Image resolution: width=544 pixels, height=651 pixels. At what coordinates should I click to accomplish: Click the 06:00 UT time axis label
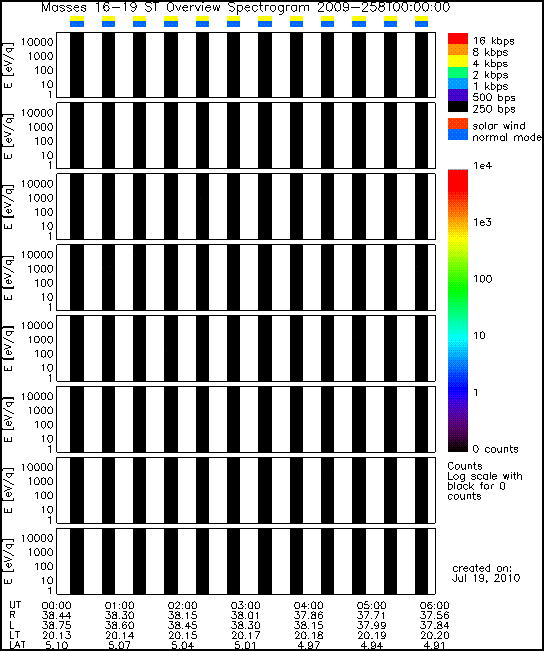[x=434, y=605]
